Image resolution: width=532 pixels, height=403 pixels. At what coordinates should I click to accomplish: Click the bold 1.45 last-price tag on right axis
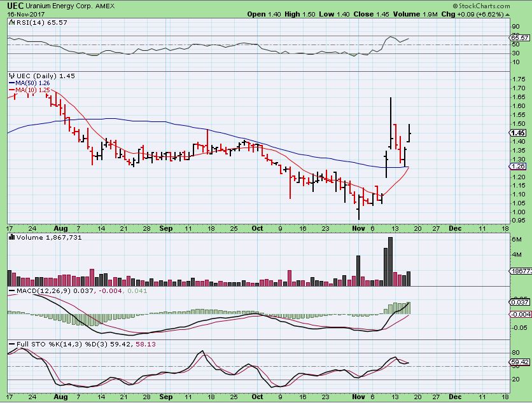click(519, 133)
